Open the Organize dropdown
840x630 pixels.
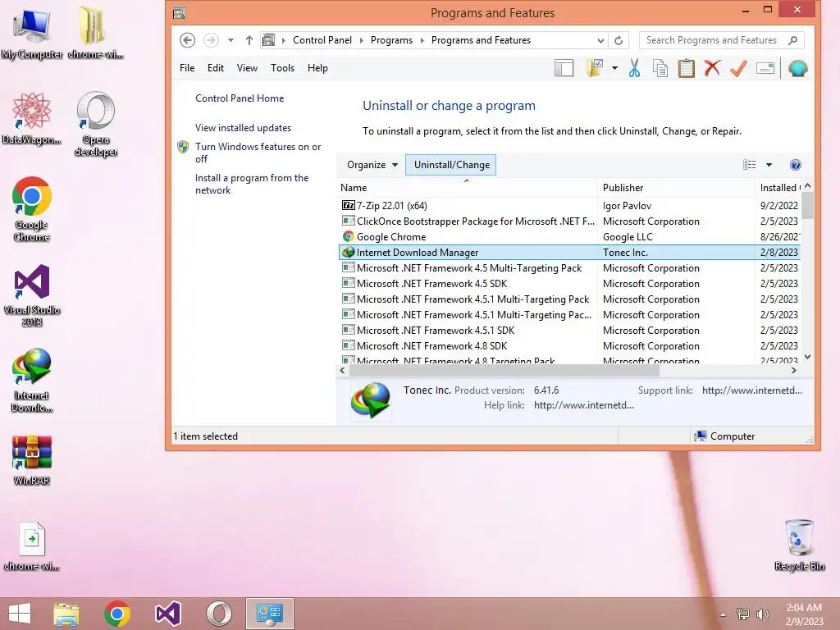(372, 165)
